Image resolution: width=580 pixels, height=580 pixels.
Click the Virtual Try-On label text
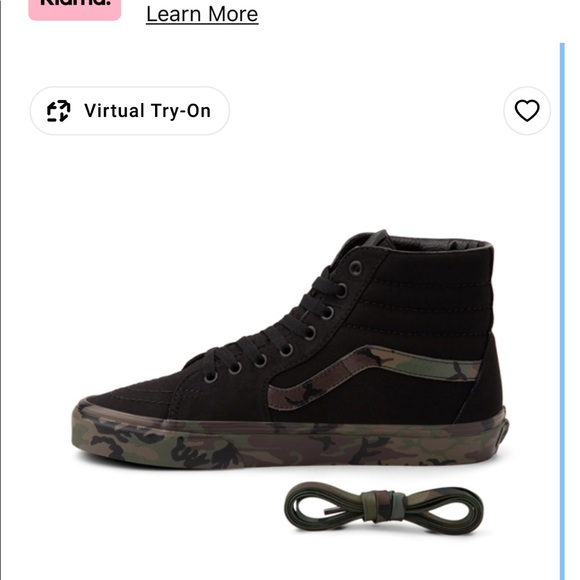pyautogui.click(x=147, y=111)
